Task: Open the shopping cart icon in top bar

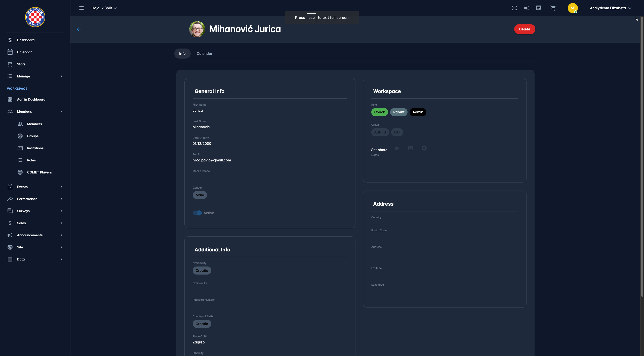Action: (x=553, y=8)
